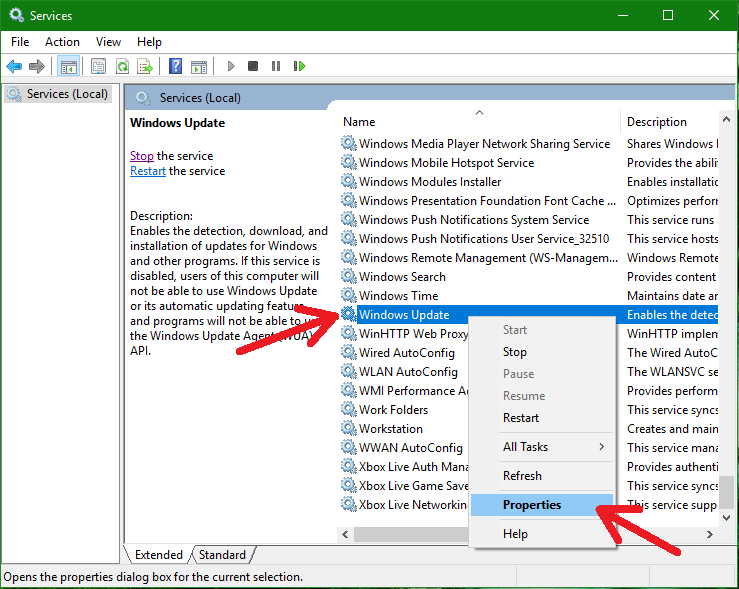The image size is (739, 589).
Task: Click the Stop the service link
Action: point(142,156)
